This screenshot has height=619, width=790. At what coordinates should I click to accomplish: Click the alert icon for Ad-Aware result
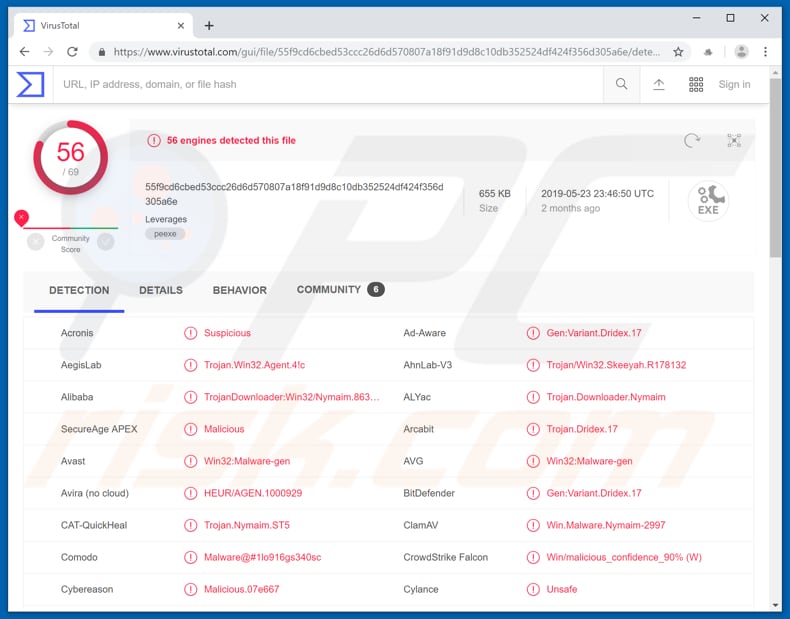click(533, 333)
